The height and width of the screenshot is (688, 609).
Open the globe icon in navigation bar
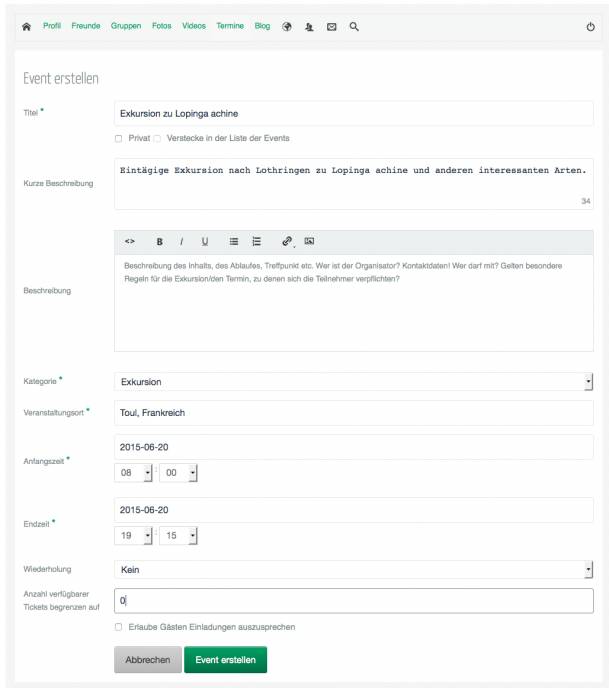[287, 27]
